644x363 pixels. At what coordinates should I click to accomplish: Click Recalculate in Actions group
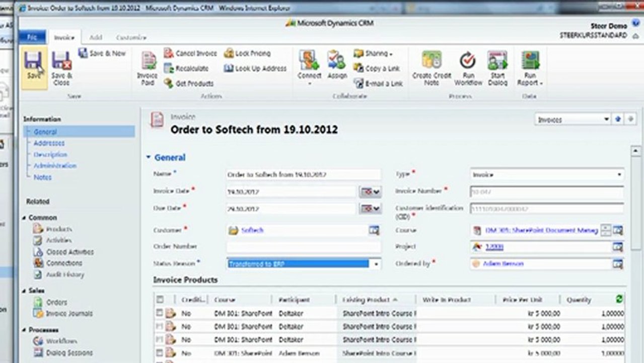pos(186,69)
